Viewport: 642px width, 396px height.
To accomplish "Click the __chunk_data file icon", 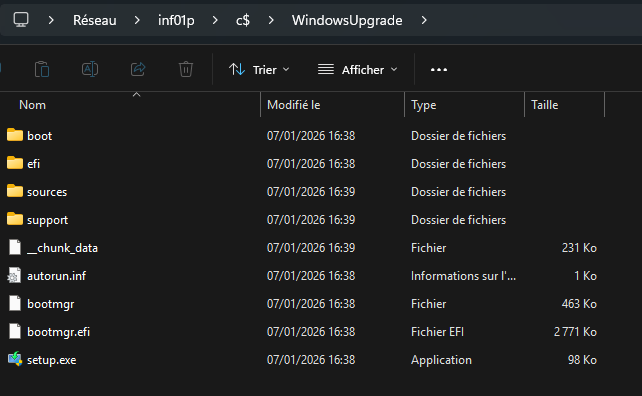I will [15, 247].
